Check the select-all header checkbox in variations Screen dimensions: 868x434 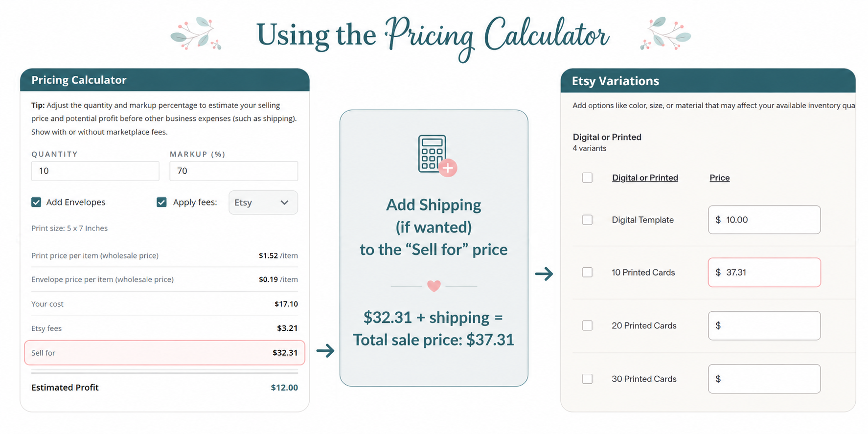pos(587,178)
